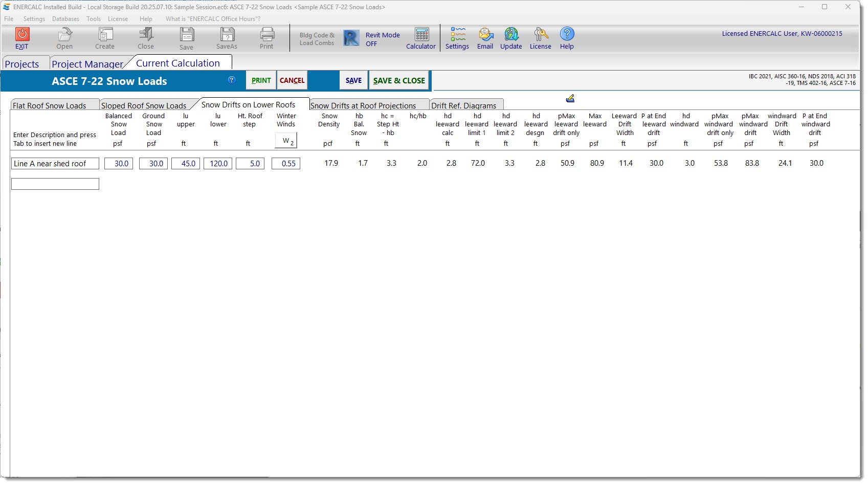868x485 pixels.
Task: Open Sloped Roof Snow Loads tab
Action: click(x=144, y=105)
